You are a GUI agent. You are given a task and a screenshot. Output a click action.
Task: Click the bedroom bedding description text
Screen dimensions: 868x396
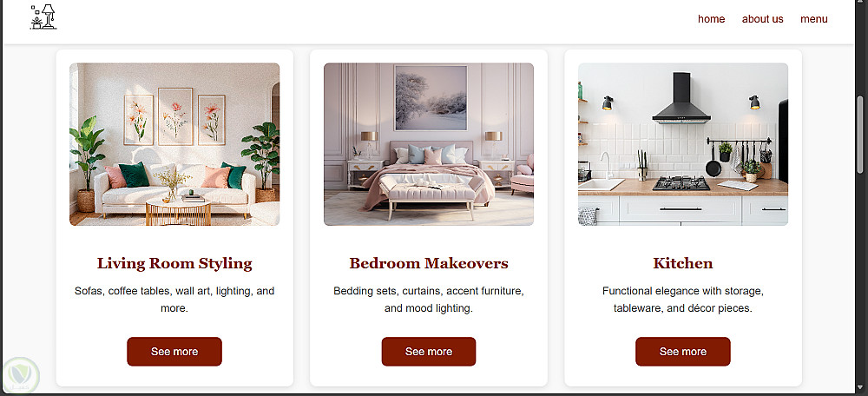[x=429, y=300]
